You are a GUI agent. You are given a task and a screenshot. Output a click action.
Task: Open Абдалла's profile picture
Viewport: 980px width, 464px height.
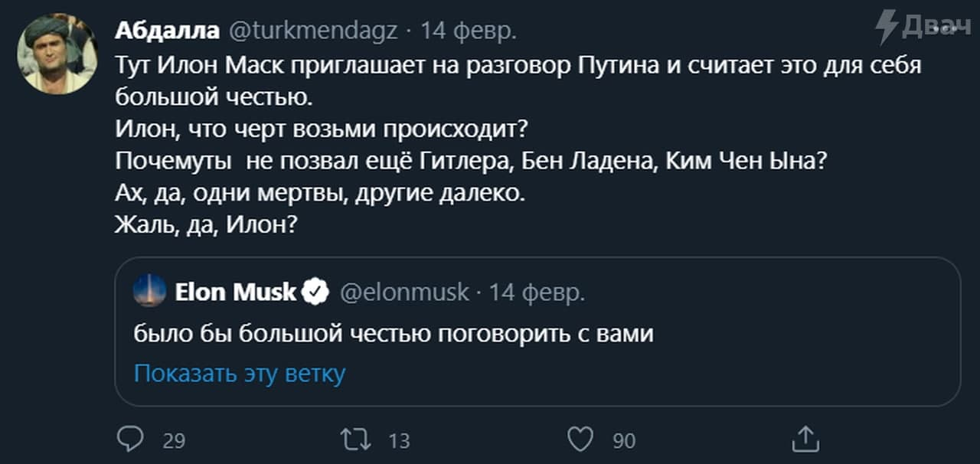(57, 54)
